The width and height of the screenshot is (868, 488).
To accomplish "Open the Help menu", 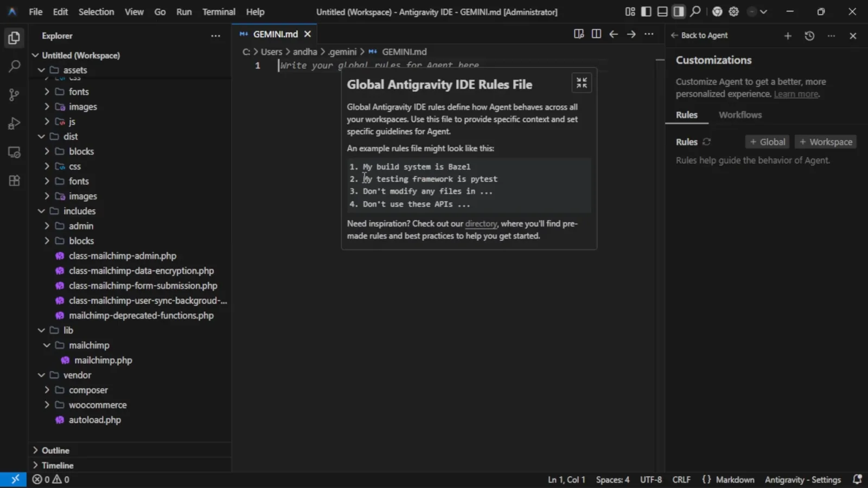I will [x=255, y=11].
